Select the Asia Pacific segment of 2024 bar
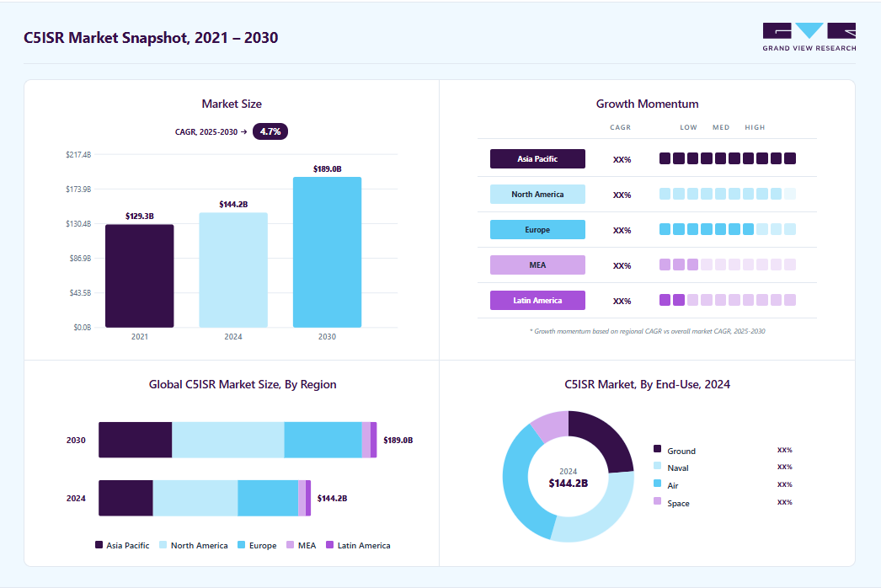Viewport: 881px width, 588px height. [x=125, y=498]
